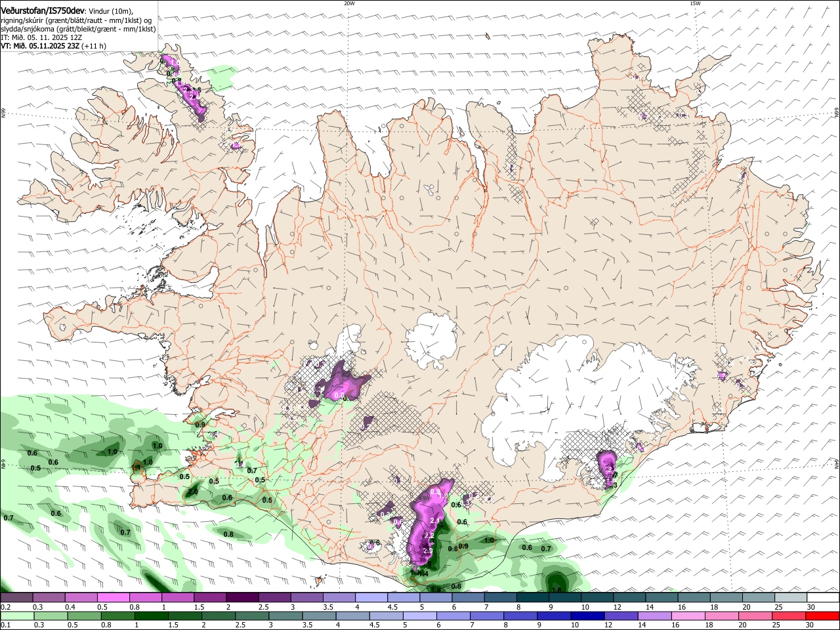The width and height of the screenshot is (840, 630).
Task: Click the "VT: Mið. 05.11.2025 23Z (+11 h)" line
Action: pos(53,46)
